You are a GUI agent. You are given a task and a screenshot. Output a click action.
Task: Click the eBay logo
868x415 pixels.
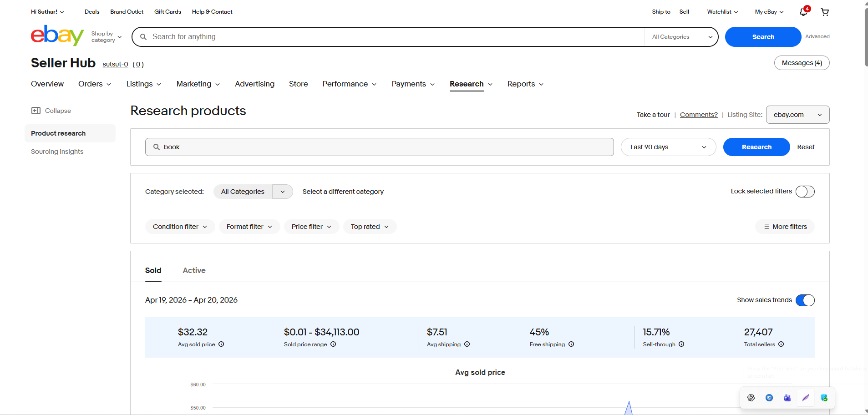pos(57,35)
